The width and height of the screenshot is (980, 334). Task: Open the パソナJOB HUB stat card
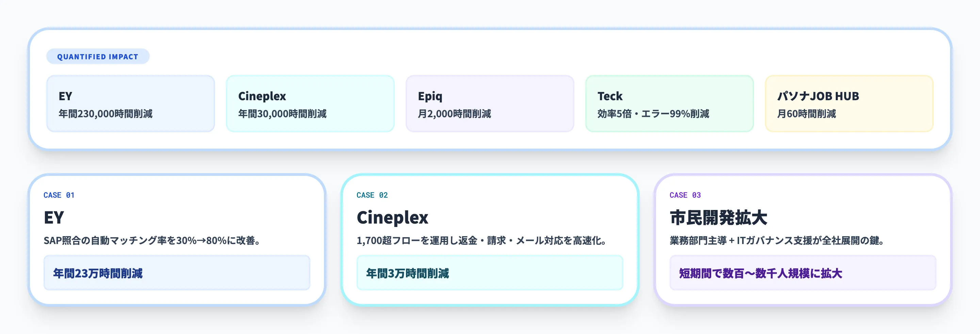pos(849,104)
